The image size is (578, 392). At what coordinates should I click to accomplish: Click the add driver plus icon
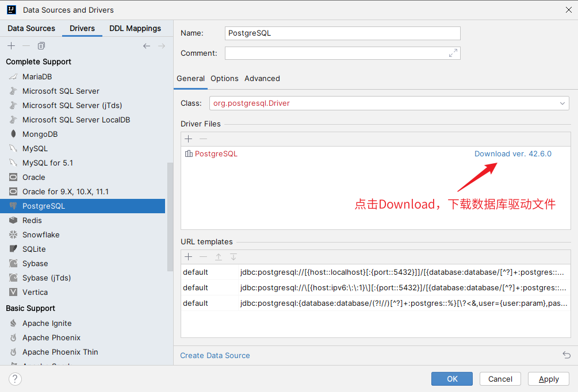[11, 46]
